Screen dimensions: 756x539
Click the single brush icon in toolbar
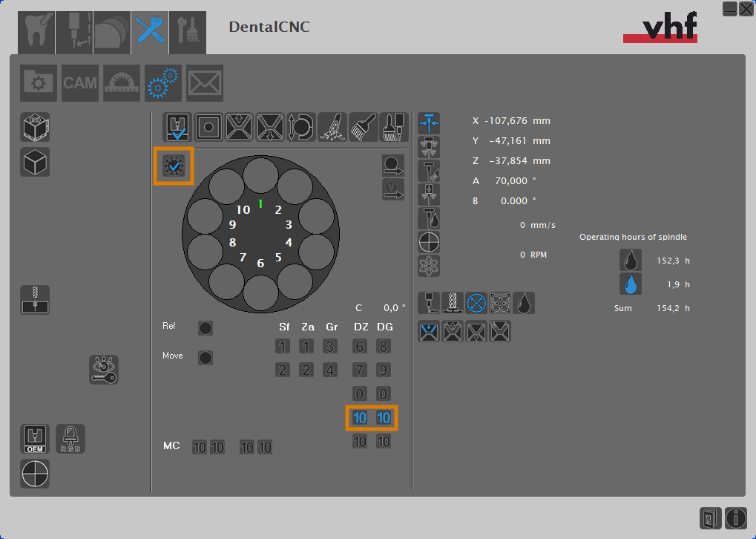363,127
